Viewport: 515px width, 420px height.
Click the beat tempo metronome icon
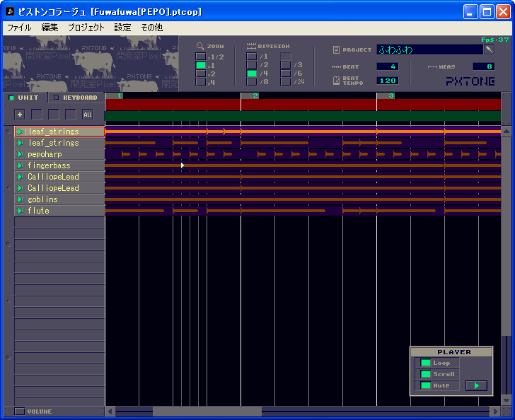(x=336, y=81)
